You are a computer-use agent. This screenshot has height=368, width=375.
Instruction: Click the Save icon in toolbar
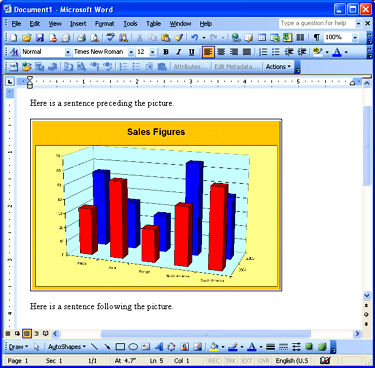[x=40, y=38]
